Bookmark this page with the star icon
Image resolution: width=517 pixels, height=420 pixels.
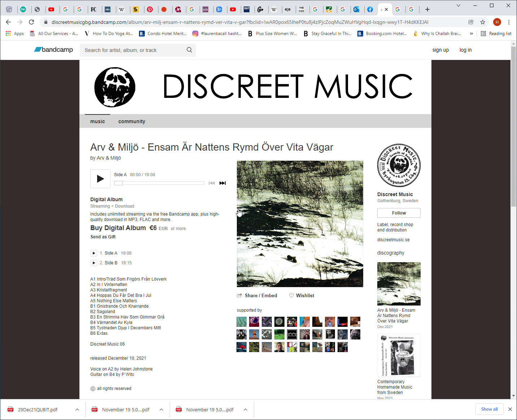(x=483, y=22)
